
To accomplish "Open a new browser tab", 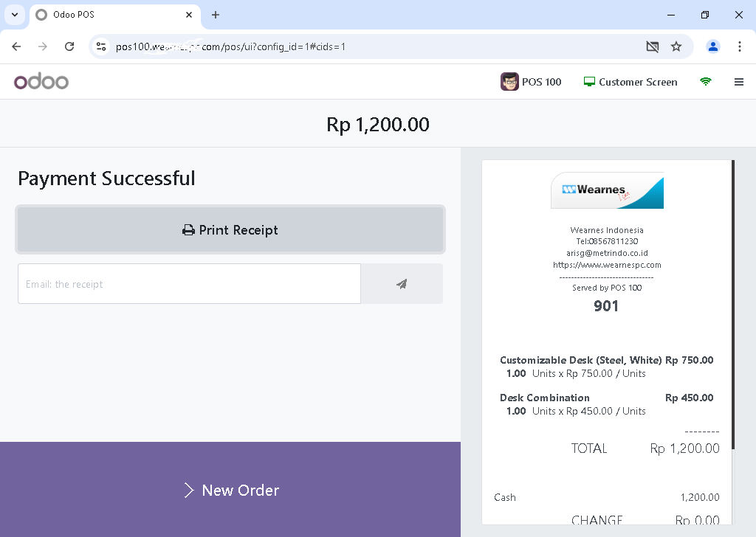I will [216, 15].
